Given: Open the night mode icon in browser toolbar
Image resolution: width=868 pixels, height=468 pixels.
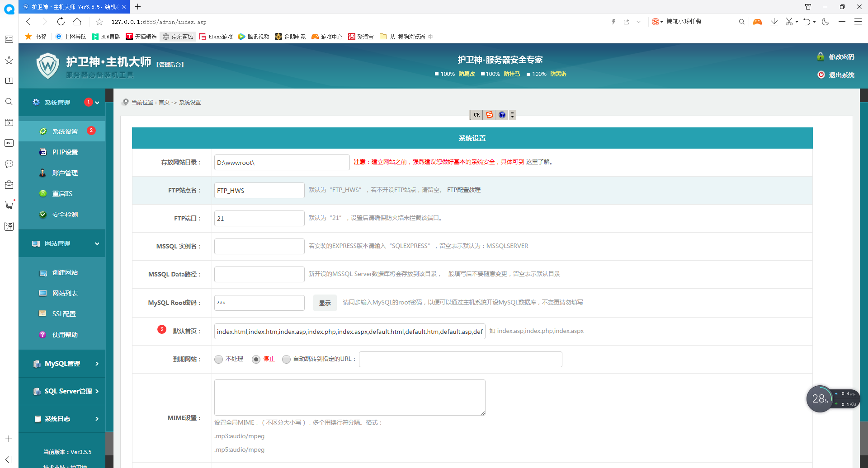Looking at the screenshot, I should (826, 21).
